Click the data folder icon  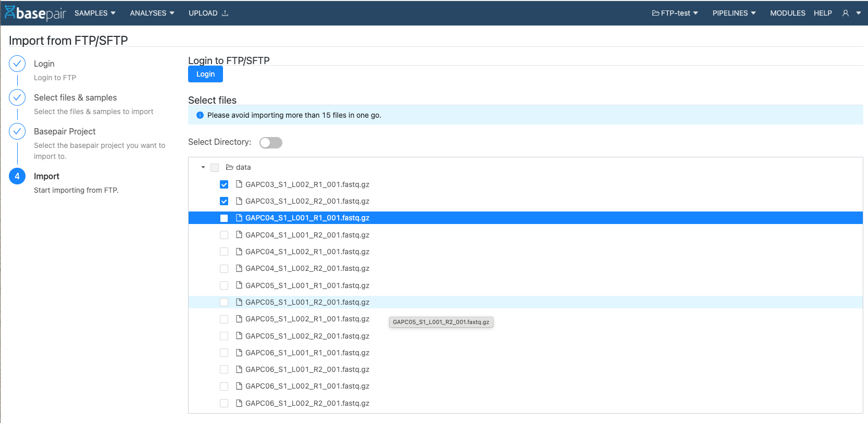(x=229, y=167)
